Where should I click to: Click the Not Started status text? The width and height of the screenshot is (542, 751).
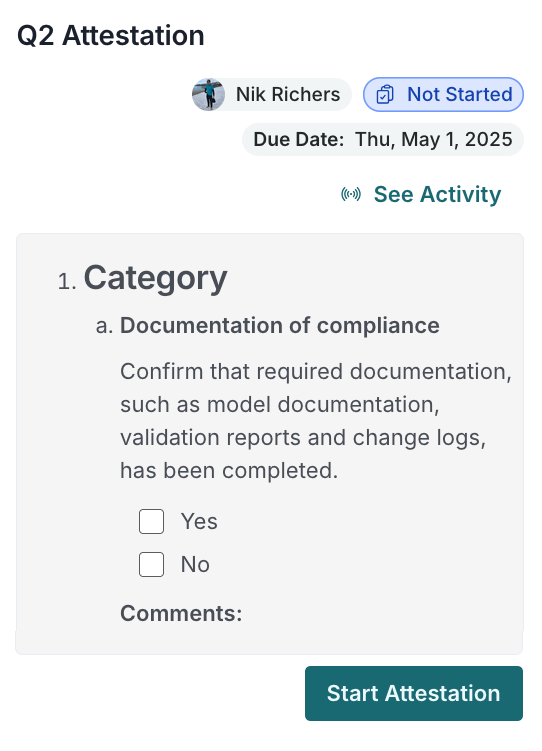(460, 94)
